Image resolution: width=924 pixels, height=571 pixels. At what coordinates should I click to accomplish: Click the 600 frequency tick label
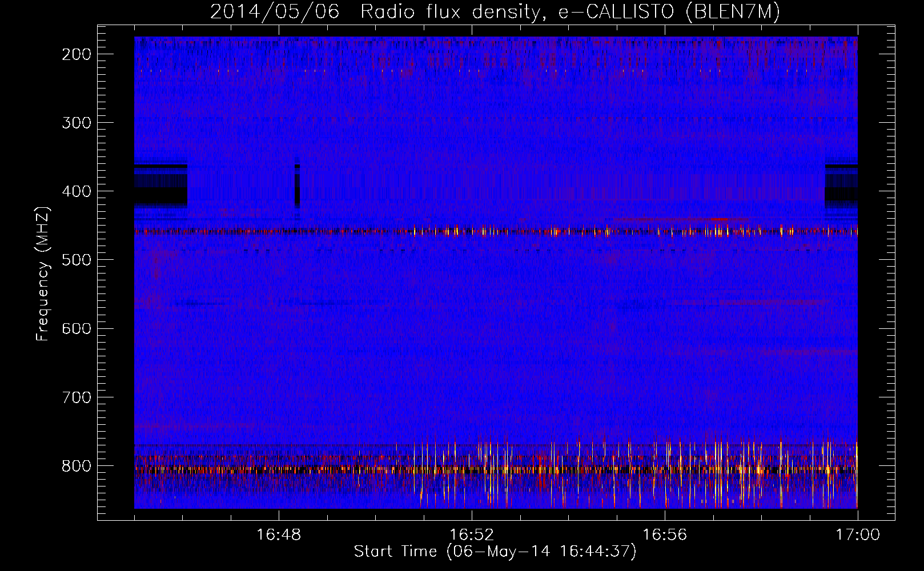77,328
